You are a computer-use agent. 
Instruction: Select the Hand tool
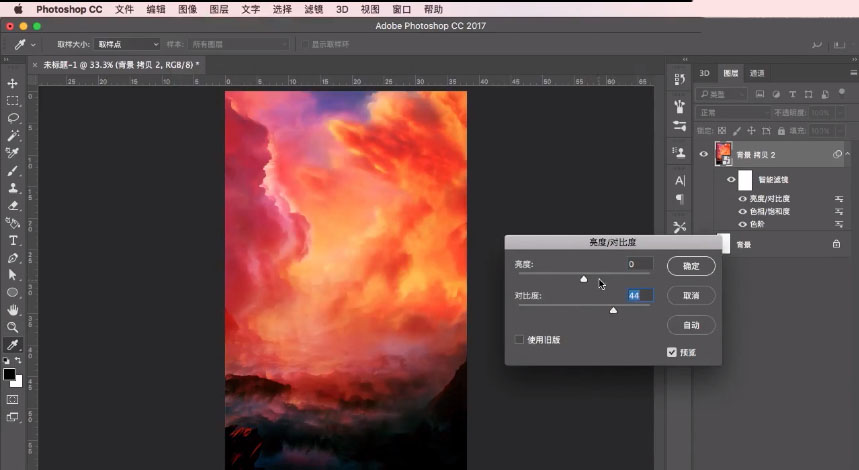tap(12, 310)
